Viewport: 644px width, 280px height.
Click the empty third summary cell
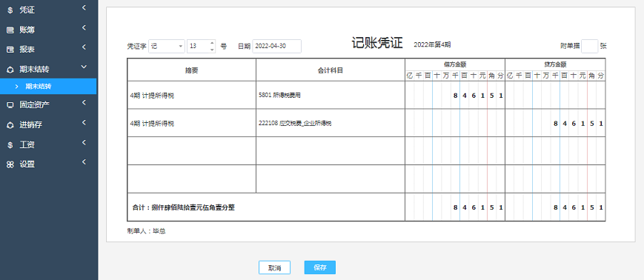(192, 150)
